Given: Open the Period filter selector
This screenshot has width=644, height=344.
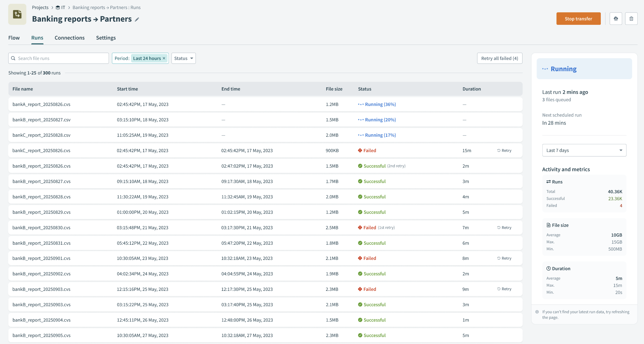Looking at the screenshot, I should [122, 58].
